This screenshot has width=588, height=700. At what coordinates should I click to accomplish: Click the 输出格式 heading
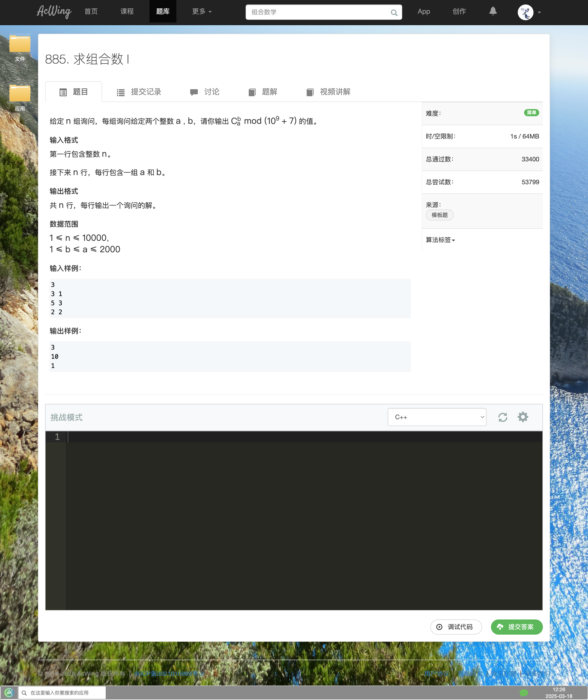[x=64, y=191]
